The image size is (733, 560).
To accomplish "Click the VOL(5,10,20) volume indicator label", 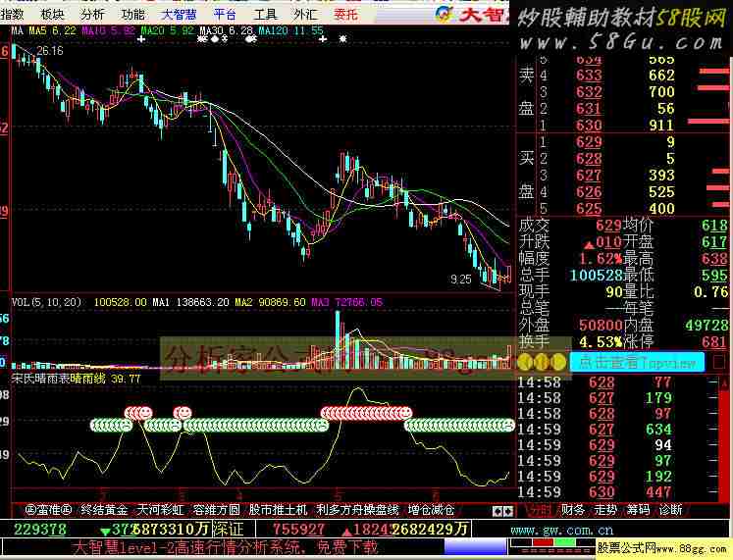I will click(x=46, y=302).
